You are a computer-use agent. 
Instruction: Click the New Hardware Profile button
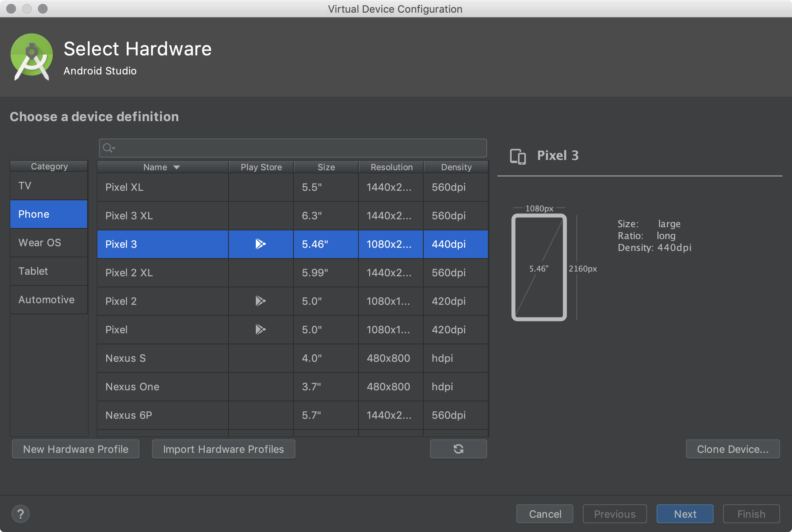76,449
